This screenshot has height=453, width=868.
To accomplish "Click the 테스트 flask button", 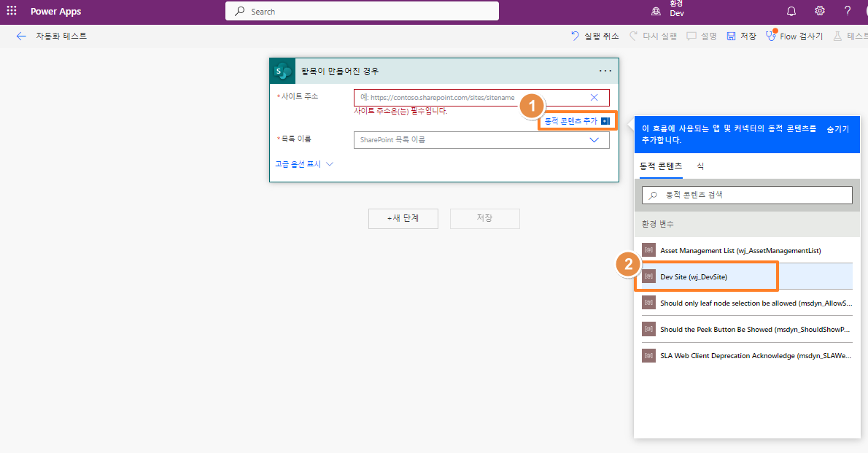I will pyautogui.click(x=850, y=36).
